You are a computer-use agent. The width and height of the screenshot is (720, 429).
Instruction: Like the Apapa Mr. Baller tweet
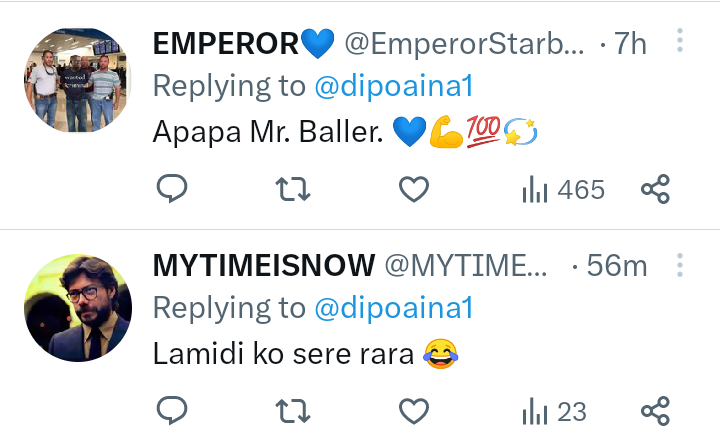click(414, 189)
